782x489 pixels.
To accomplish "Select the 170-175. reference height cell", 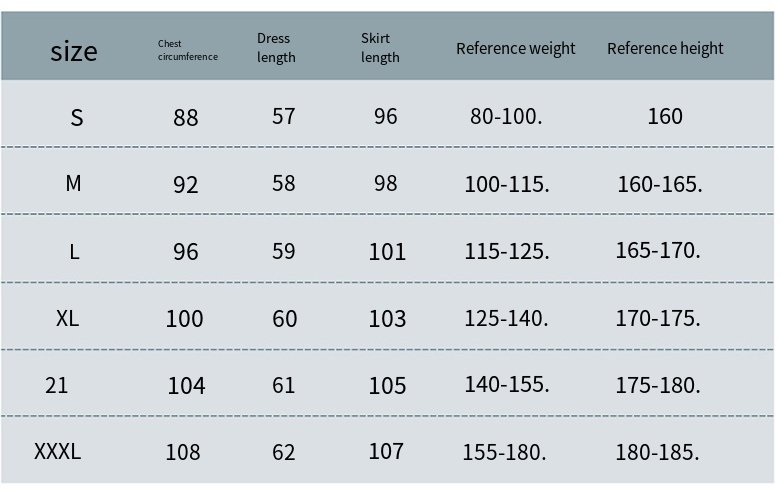I will coord(659,318).
